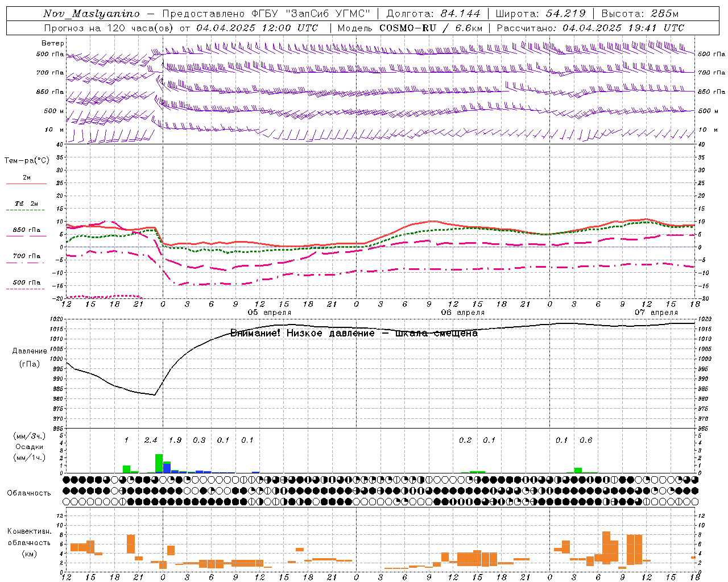Click the '0.2' precipitation amount value
Image resolution: width=728 pixels, height=582 pixels.
(x=465, y=440)
